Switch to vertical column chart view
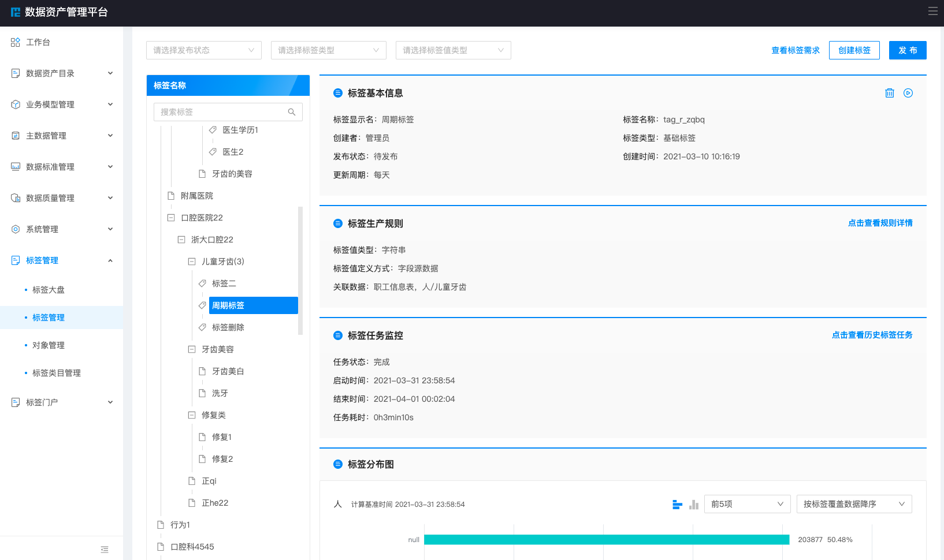Viewport: 944px width, 560px height. point(694,505)
